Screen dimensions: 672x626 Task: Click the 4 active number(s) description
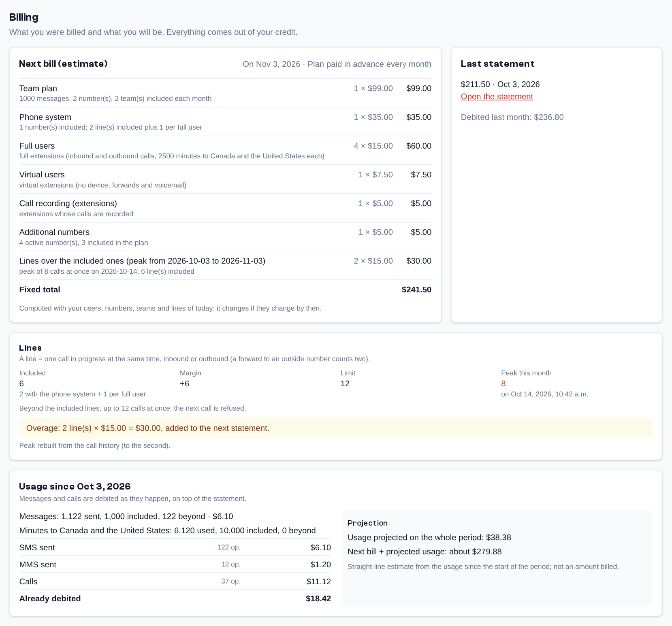pos(83,243)
